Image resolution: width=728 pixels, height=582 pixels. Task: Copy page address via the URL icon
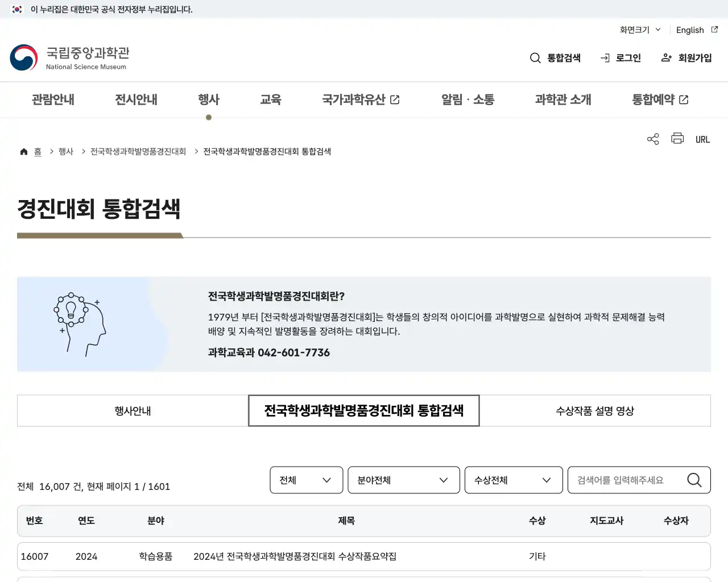tap(702, 139)
